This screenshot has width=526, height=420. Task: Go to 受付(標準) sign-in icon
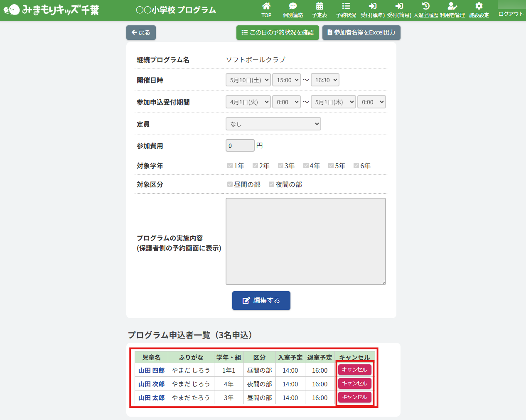point(372,6)
